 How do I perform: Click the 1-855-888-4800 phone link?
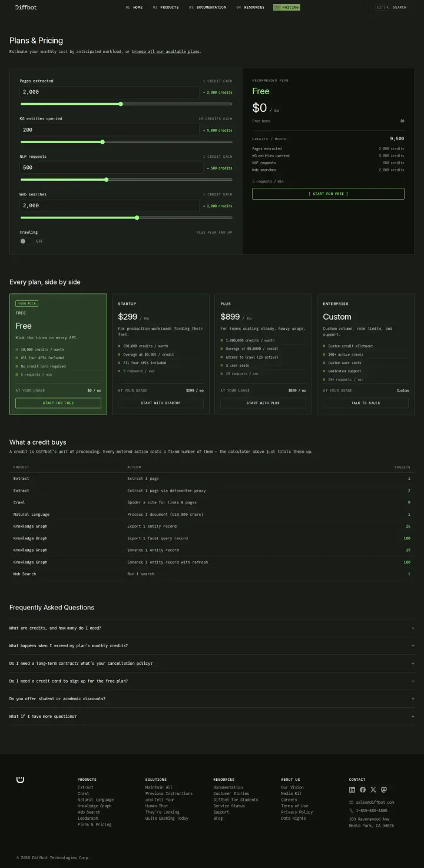(x=372, y=810)
